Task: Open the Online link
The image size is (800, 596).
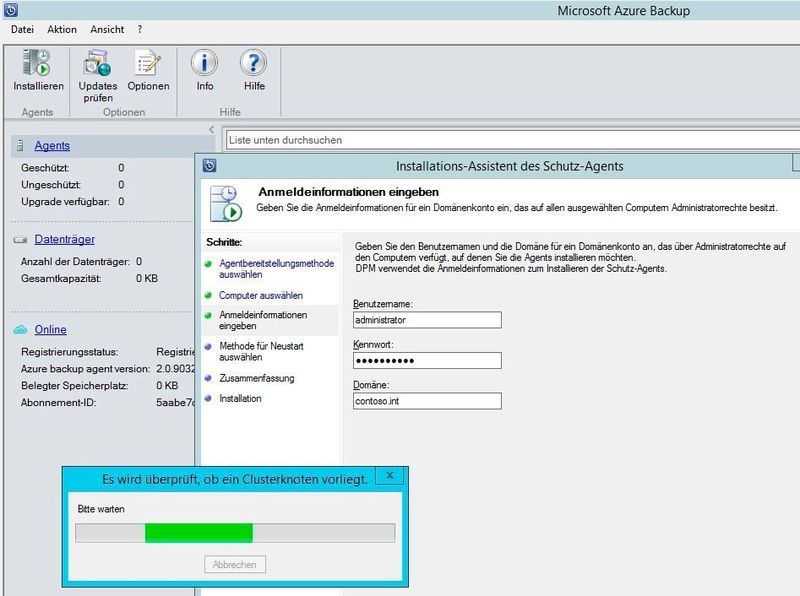Action: tap(51, 330)
